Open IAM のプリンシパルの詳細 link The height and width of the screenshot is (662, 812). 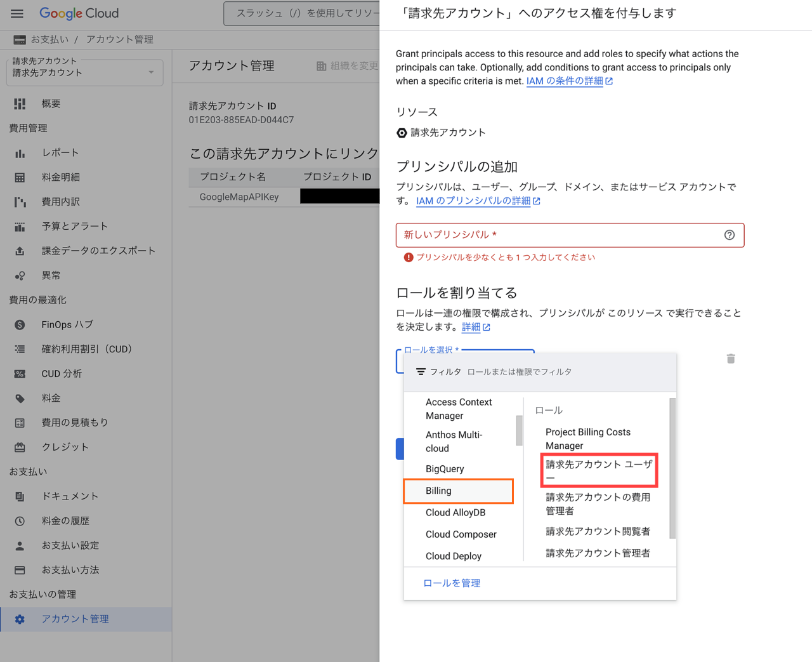[478, 201]
